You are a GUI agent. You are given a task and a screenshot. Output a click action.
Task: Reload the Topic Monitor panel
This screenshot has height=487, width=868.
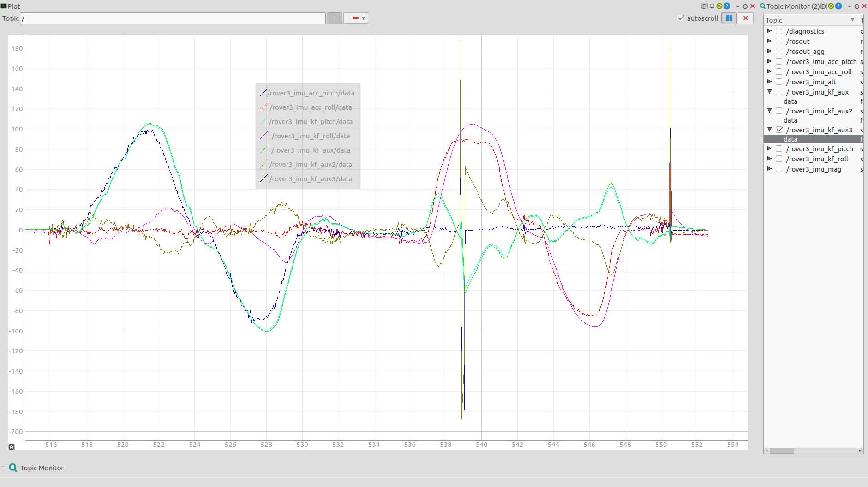pyautogui.click(x=831, y=6)
